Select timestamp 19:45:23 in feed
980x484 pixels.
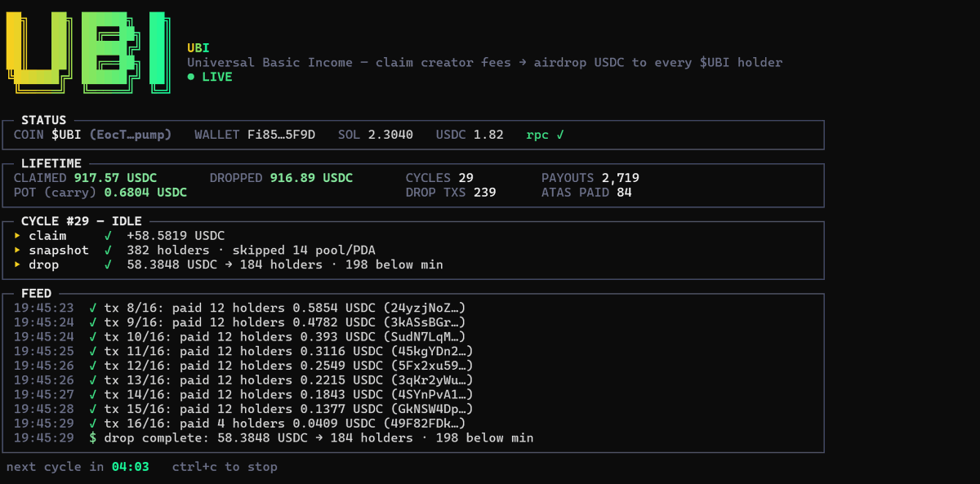tap(44, 308)
